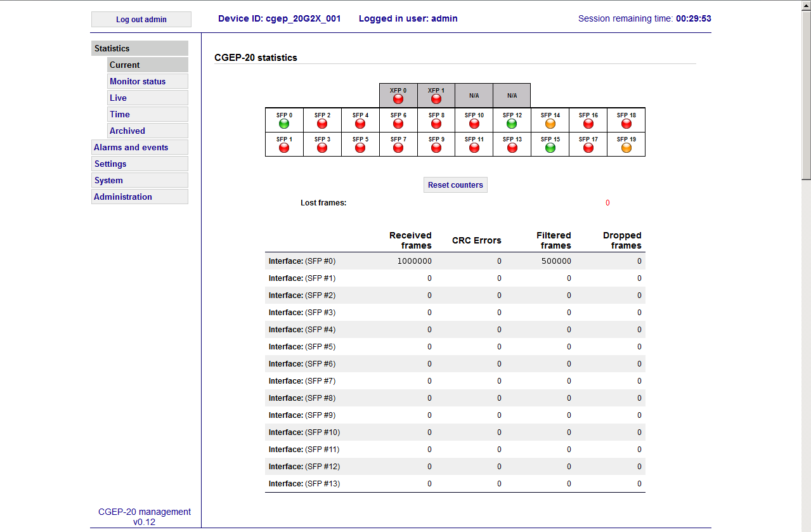The width and height of the screenshot is (811, 532).
Task: Select the green SFP 15 status indicator
Action: (550, 147)
